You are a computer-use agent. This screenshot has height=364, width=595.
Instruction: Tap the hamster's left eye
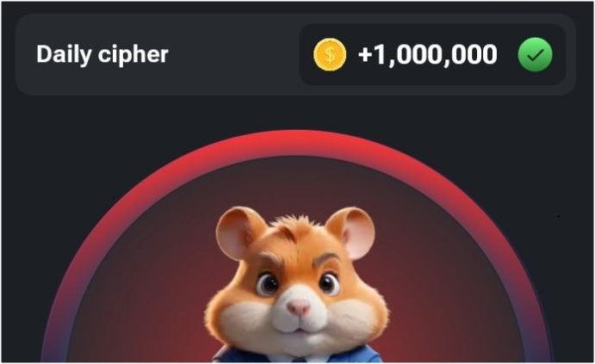coord(267,284)
